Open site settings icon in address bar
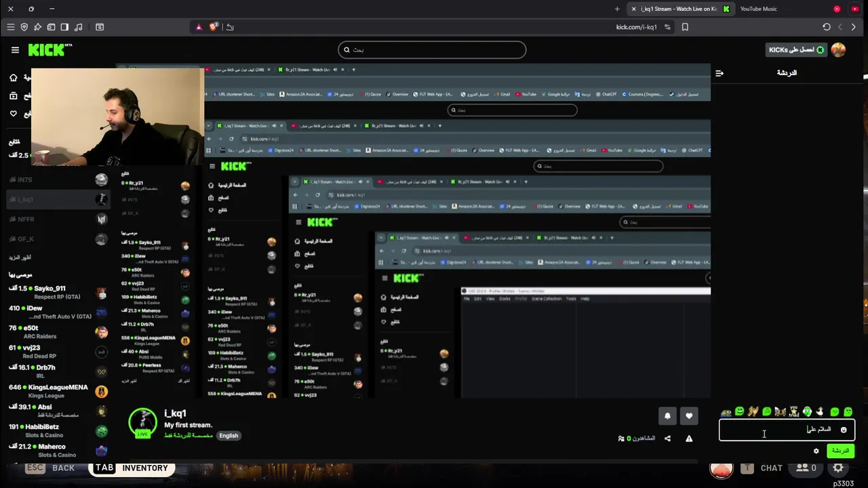Screen dimensions: 868x488 [667, 27]
